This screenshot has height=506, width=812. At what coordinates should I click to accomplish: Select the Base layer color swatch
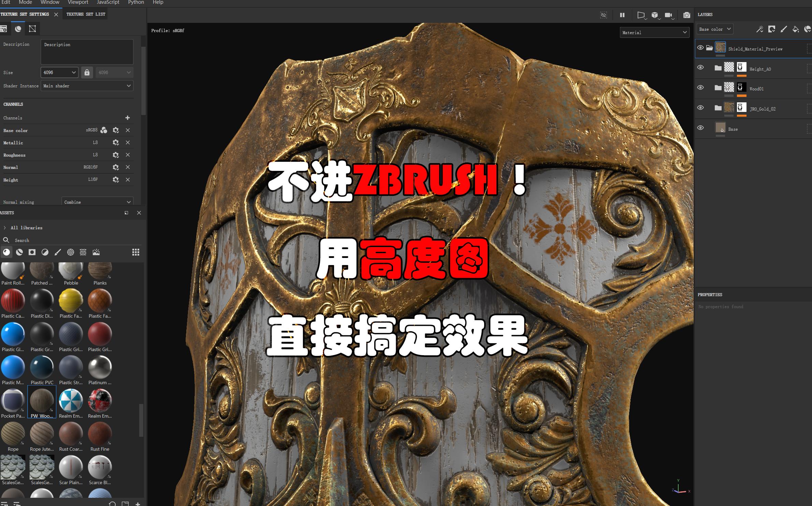tap(720, 128)
